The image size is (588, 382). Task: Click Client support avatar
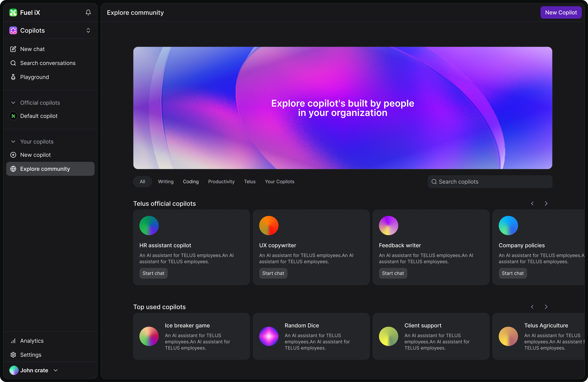coord(389,336)
